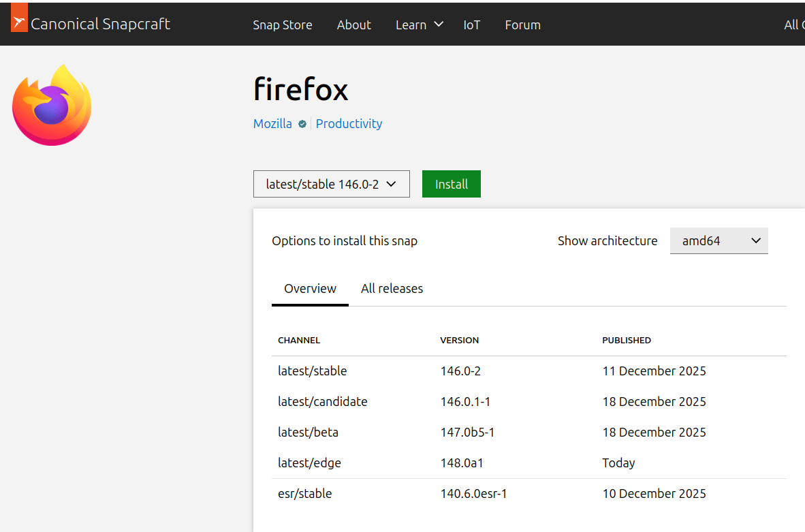Select the Overview tab
This screenshot has height=532, width=805.
[x=310, y=289]
